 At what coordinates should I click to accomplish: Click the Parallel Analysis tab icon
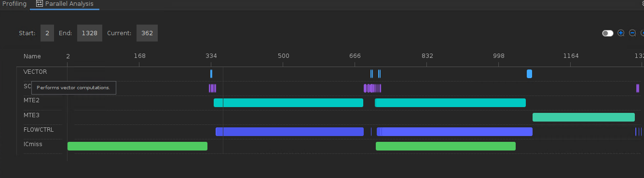click(40, 4)
